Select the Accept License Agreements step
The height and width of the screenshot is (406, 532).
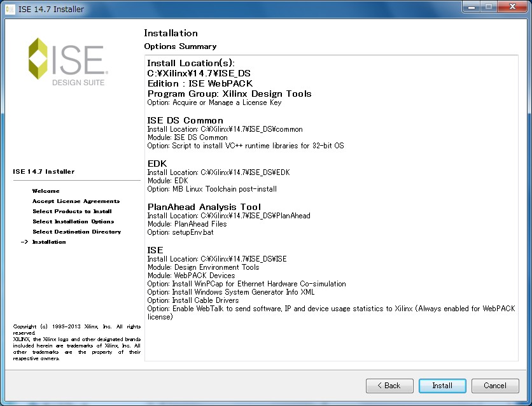[76, 201]
